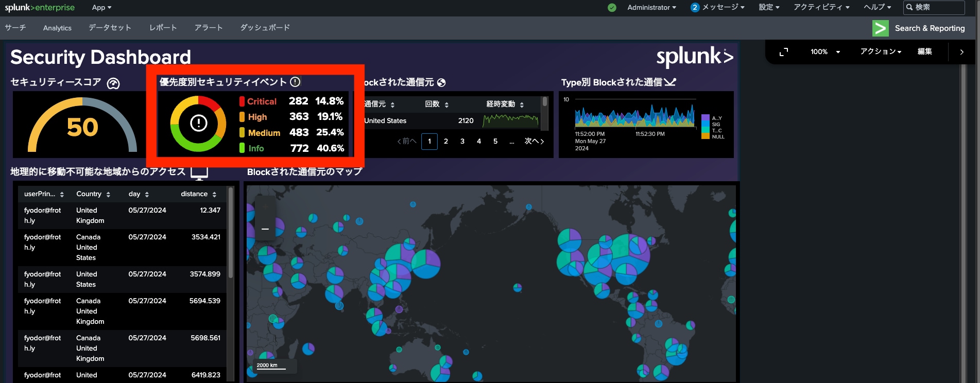The width and height of the screenshot is (980, 383).
Task: Click the orange High legend marker
Action: click(x=242, y=117)
